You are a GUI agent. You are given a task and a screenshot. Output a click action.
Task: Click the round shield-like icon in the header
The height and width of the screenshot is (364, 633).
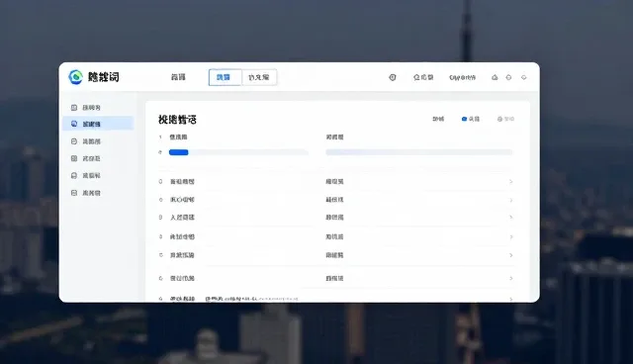click(x=393, y=77)
